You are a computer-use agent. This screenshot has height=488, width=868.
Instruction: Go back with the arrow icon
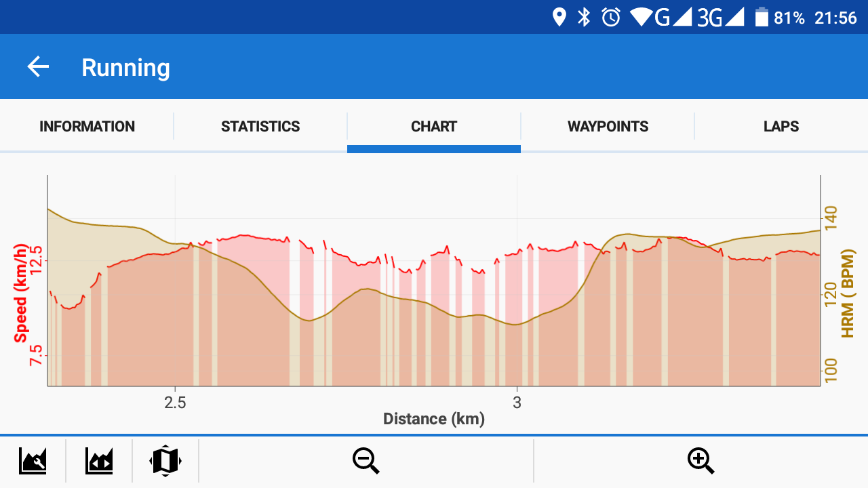click(x=38, y=66)
